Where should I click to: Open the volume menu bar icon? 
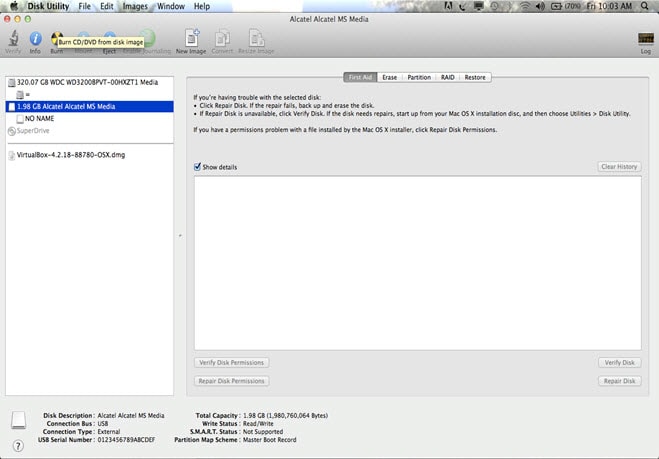click(x=540, y=6)
